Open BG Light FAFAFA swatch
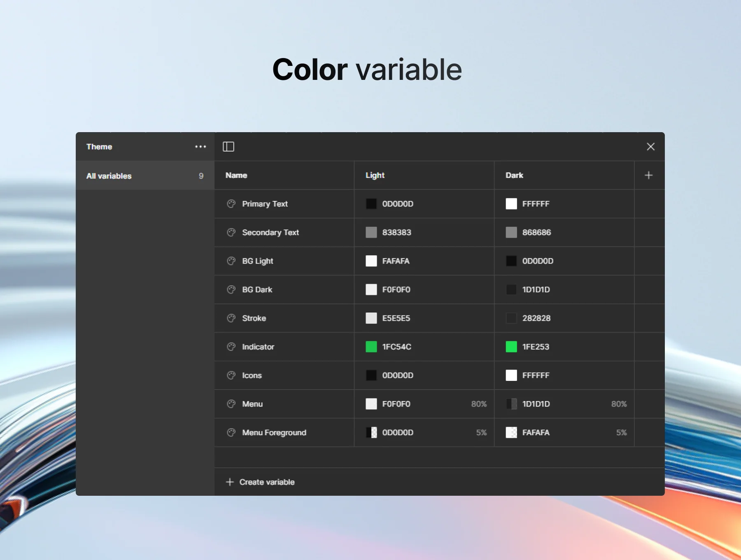741x560 pixels. [371, 261]
